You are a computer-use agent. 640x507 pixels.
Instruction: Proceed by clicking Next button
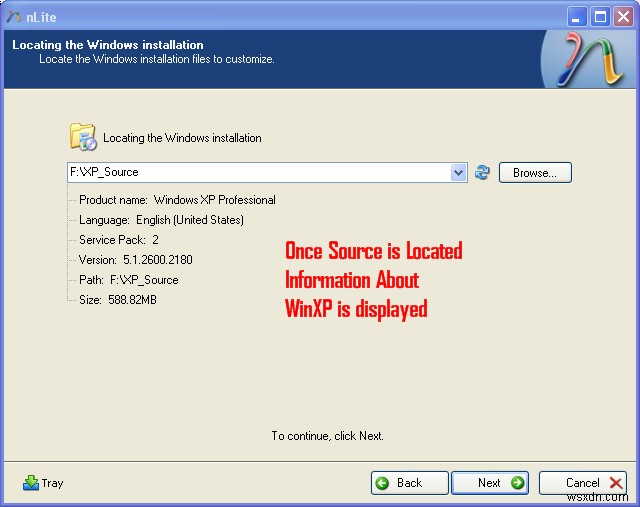coord(490,483)
